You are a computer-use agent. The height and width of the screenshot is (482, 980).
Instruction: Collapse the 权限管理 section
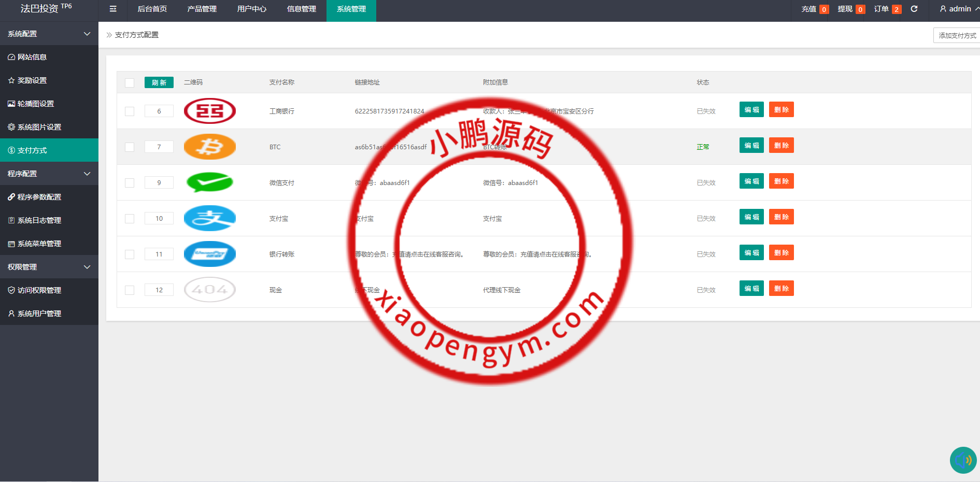point(49,266)
